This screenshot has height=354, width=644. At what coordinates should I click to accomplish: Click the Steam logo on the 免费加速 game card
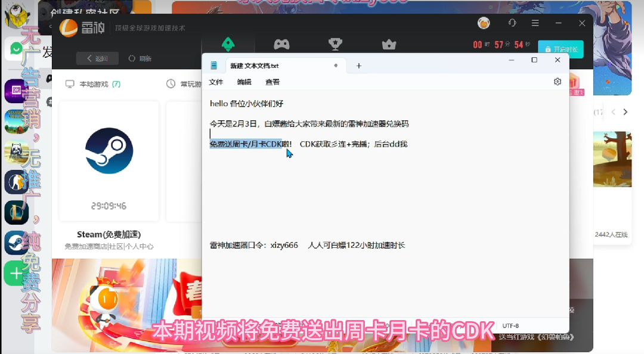(108, 151)
